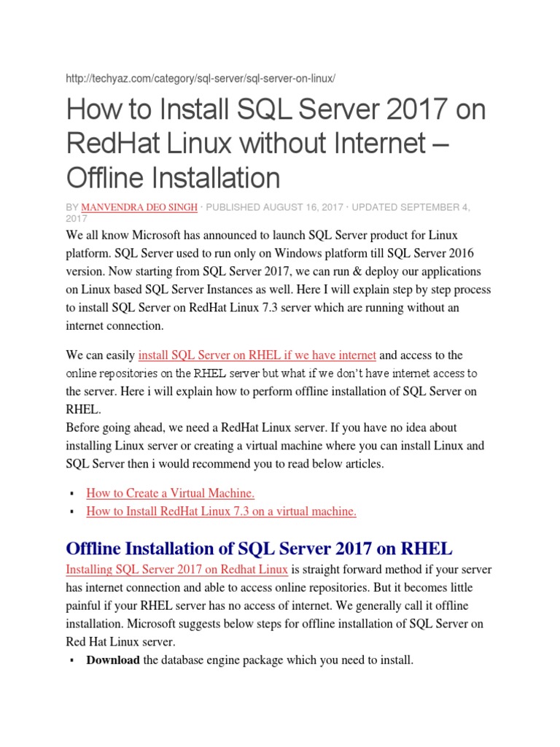Click the main title 'How to Install SQL Server 2017 on'

coord(276,109)
